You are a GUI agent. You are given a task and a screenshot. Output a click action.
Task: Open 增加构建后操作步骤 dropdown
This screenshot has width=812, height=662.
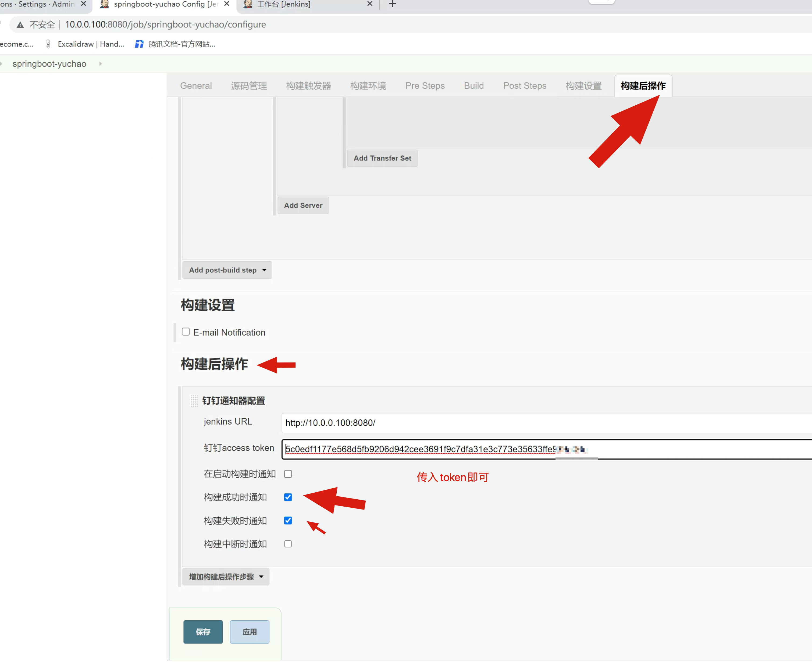pos(226,576)
